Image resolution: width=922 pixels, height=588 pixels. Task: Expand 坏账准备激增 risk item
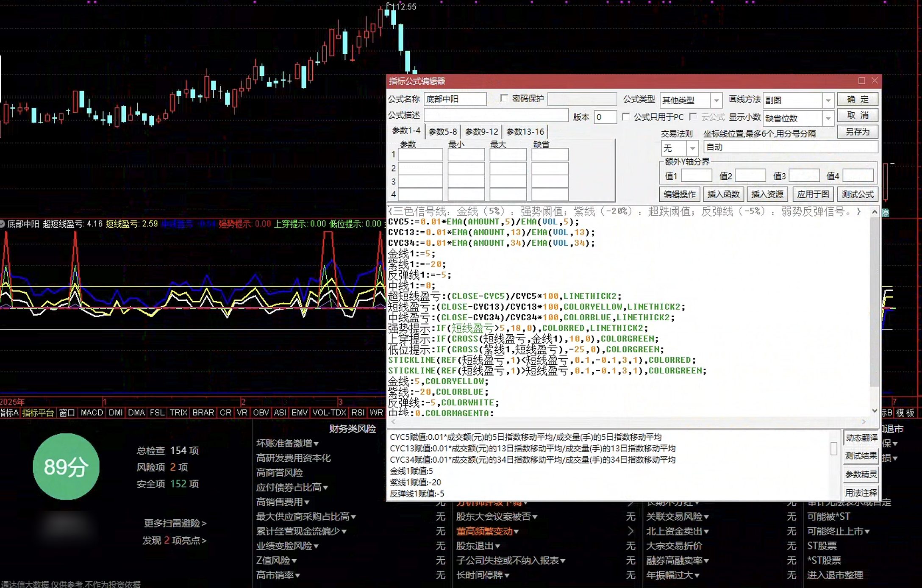pyautogui.click(x=287, y=444)
